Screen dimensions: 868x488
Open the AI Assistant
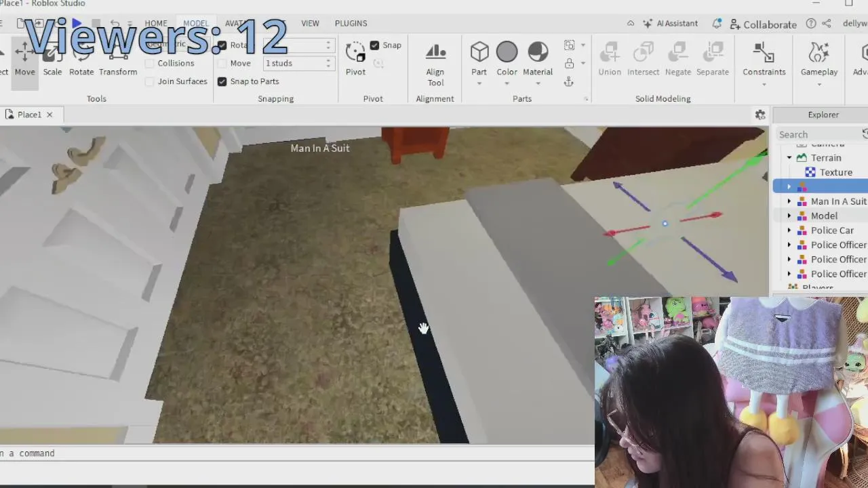670,23
